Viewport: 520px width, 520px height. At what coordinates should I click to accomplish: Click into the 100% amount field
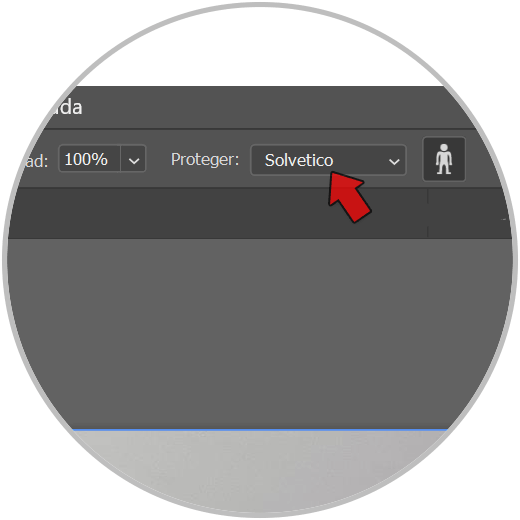click(x=89, y=159)
